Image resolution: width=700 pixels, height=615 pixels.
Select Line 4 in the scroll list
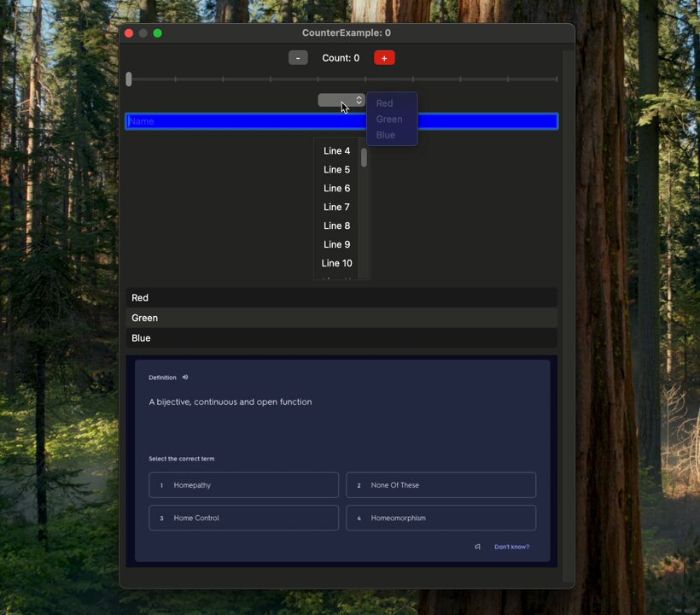336,151
